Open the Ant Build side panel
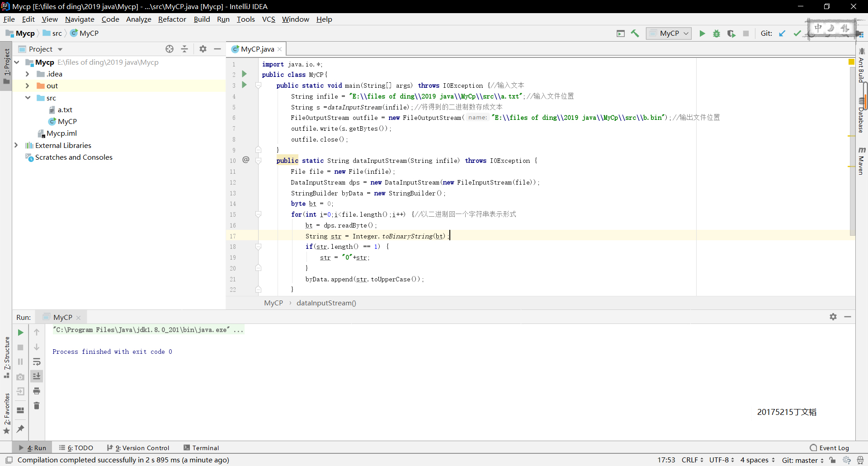 pyautogui.click(x=861, y=66)
